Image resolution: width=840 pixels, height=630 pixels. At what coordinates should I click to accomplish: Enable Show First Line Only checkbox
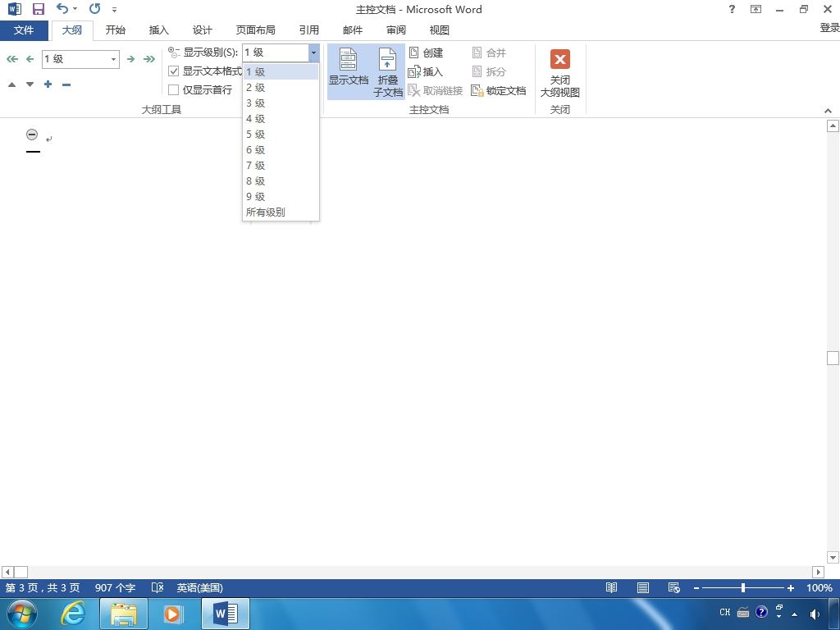[174, 89]
